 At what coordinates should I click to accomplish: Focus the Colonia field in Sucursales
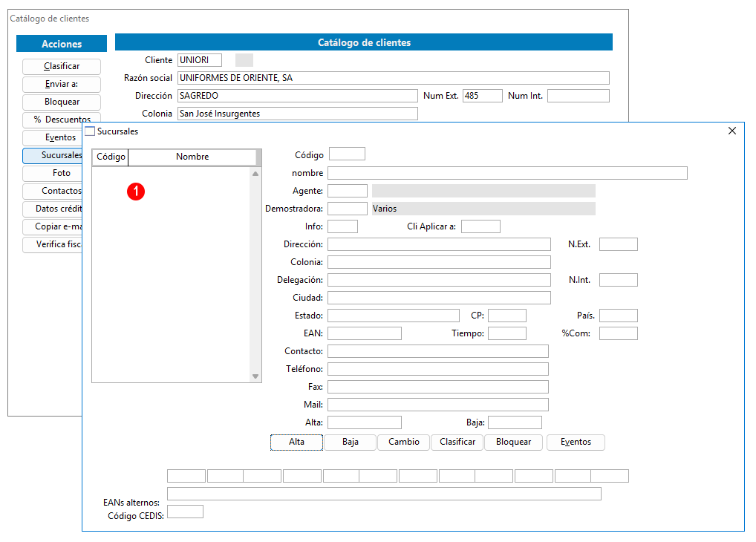[439, 262]
